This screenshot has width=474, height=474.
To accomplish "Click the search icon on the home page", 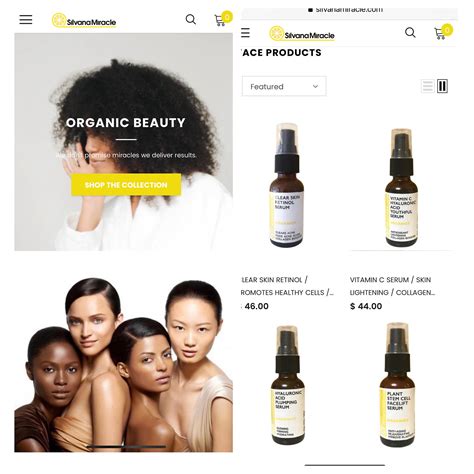I will point(191,19).
